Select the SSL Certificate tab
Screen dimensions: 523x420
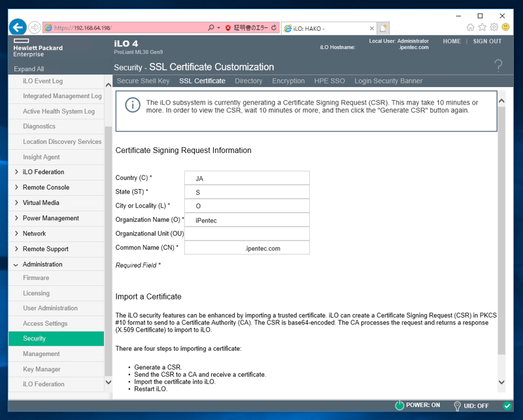point(202,81)
